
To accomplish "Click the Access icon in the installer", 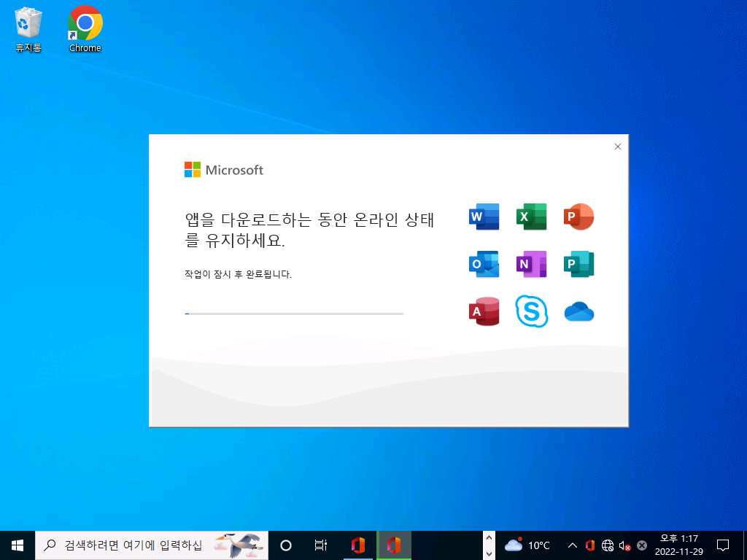I will pos(484,311).
